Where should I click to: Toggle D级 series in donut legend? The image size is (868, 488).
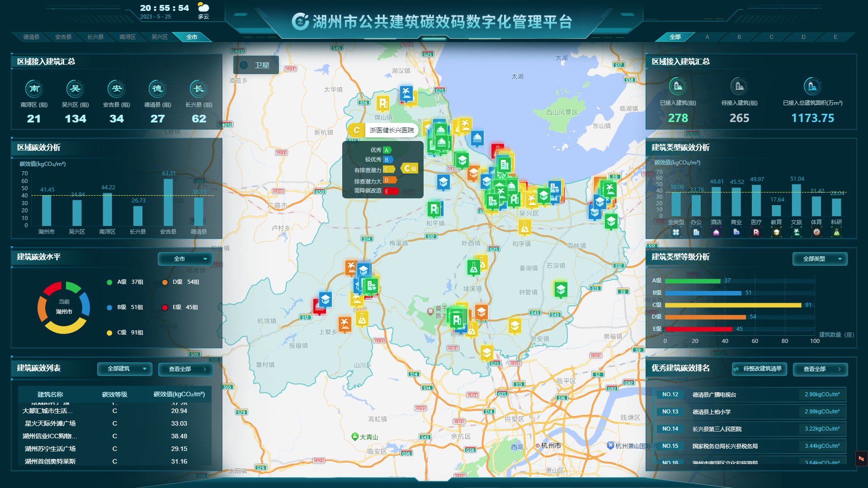tap(181, 282)
